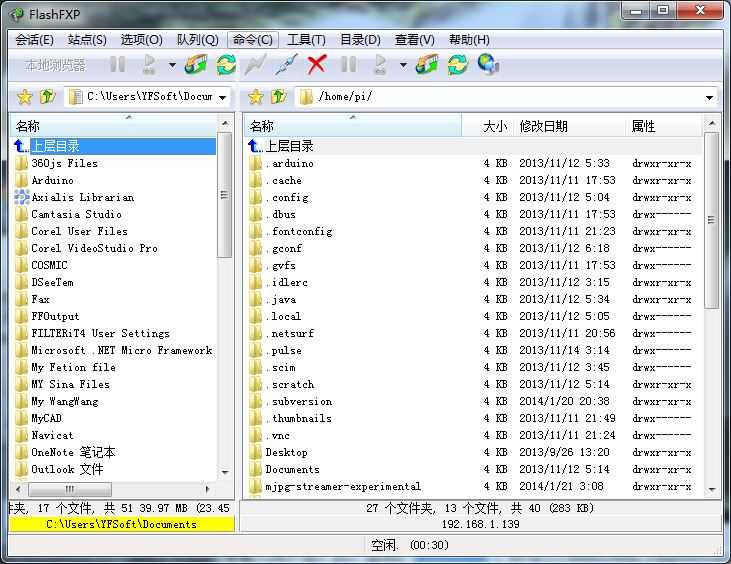The width and height of the screenshot is (731, 564).
Task: Select the My Fetion file folder
Action: [x=73, y=367]
